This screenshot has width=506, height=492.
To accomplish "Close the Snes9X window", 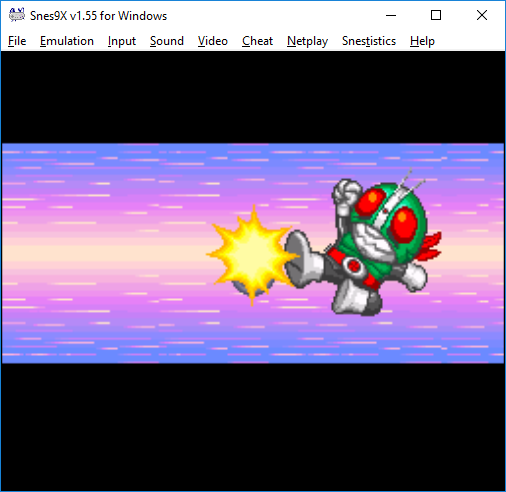I will tap(482, 15).
